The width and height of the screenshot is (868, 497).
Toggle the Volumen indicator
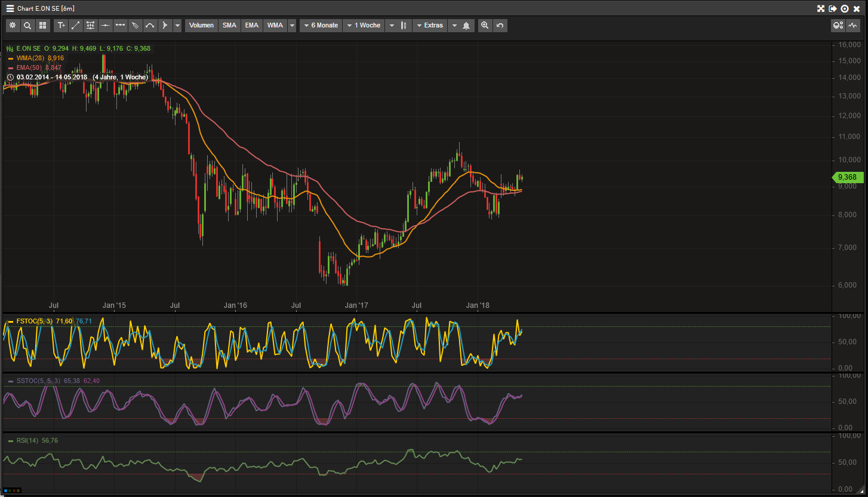click(x=201, y=26)
